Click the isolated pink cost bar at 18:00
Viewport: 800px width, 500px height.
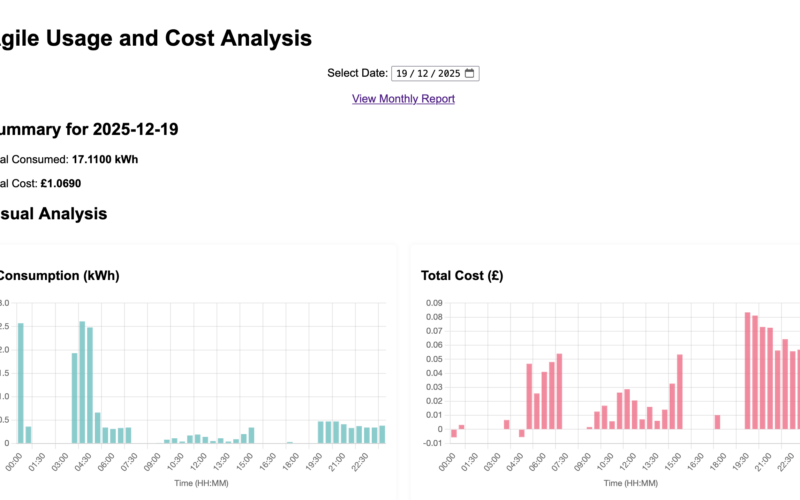point(717,422)
